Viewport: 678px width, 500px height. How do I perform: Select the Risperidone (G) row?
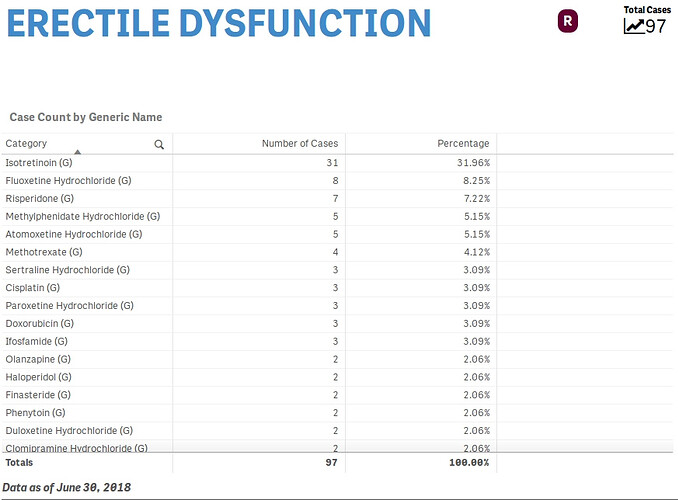337,199
